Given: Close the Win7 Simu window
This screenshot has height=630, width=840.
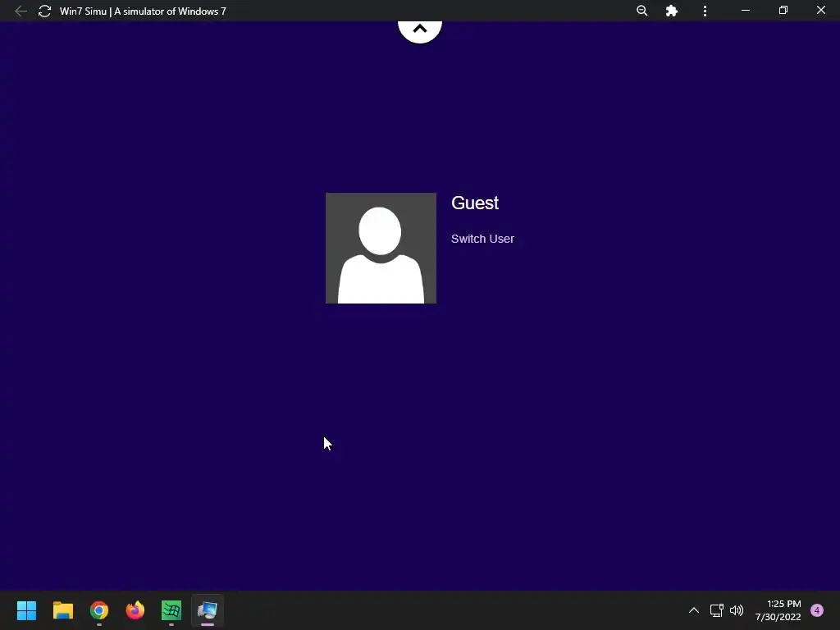Looking at the screenshot, I should (820, 11).
